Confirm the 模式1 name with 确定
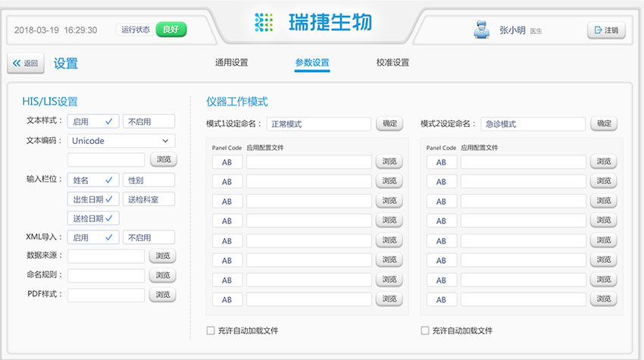 click(389, 124)
